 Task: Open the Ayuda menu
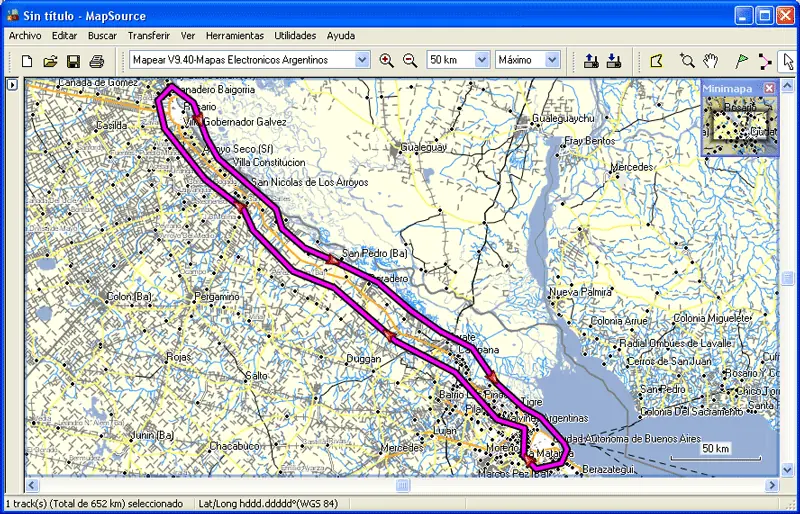tap(341, 36)
